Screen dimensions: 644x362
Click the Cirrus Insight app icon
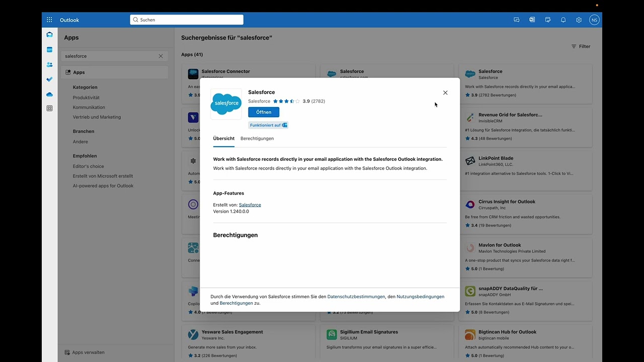(470, 205)
